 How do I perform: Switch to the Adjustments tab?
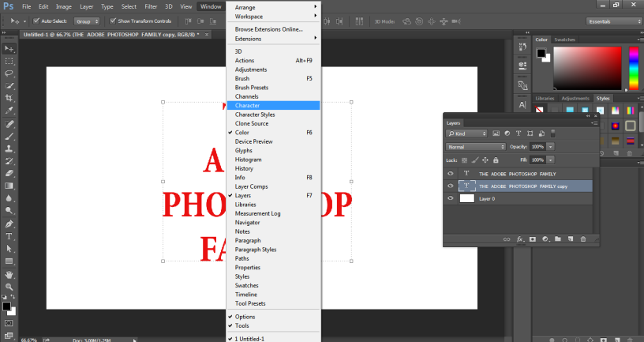tap(575, 98)
